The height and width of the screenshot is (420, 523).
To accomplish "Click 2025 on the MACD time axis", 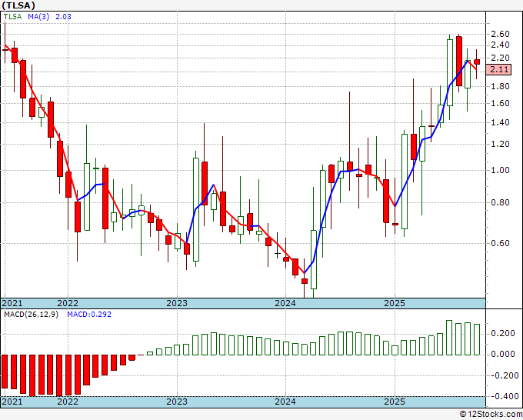I will coord(395,402).
